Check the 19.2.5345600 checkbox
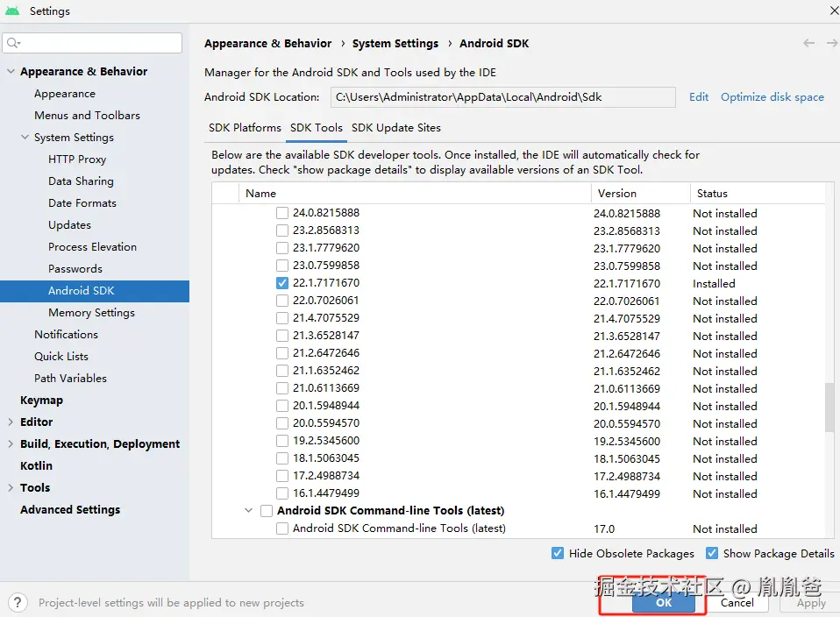840x617 pixels. pyautogui.click(x=282, y=441)
